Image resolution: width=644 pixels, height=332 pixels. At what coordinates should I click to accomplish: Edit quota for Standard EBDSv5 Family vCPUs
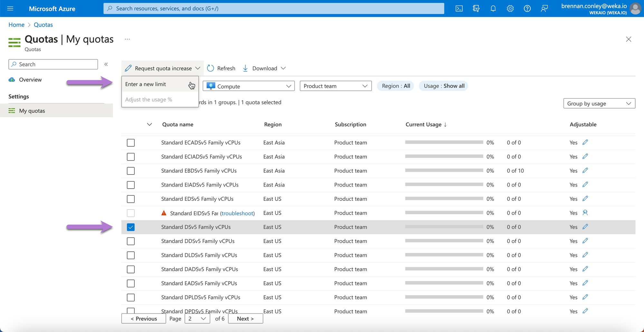pyautogui.click(x=585, y=171)
